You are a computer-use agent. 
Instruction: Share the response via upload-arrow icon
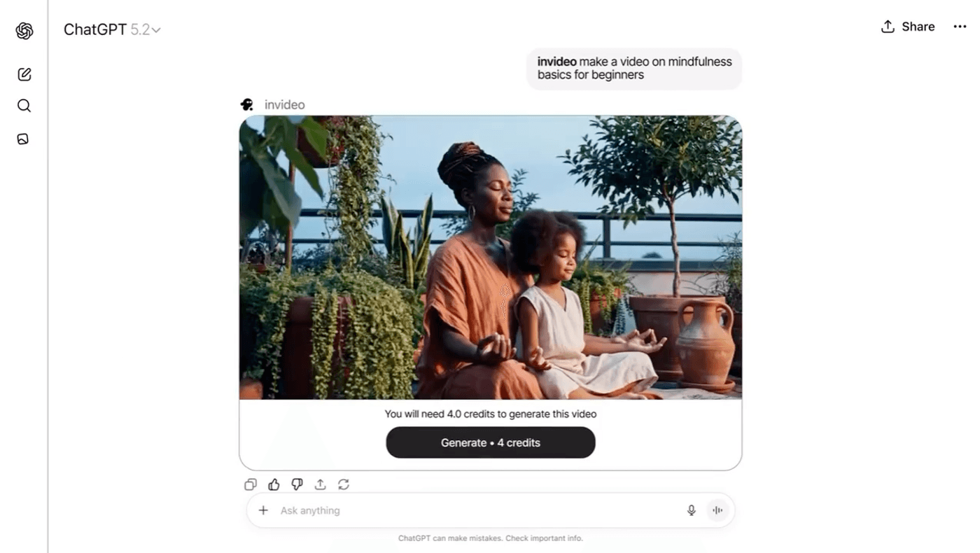tap(320, 484)
